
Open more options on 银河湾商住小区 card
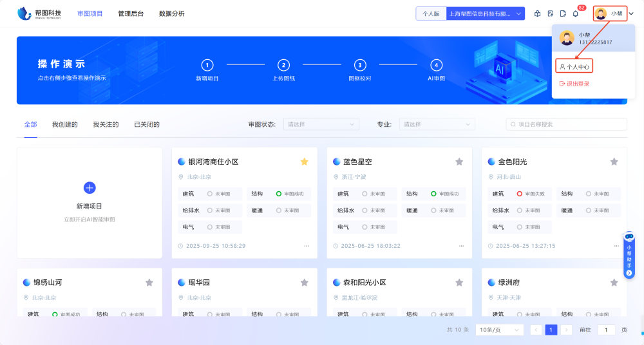click(x=307, y=246)
